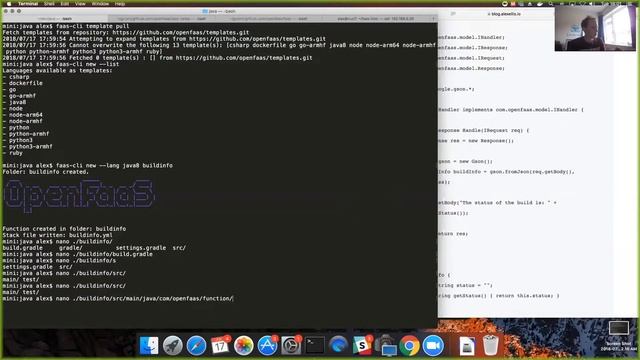Click '- csharp' template entry
Image resolution: width=640 pixels, height=360 pixels.
[16, 77]
